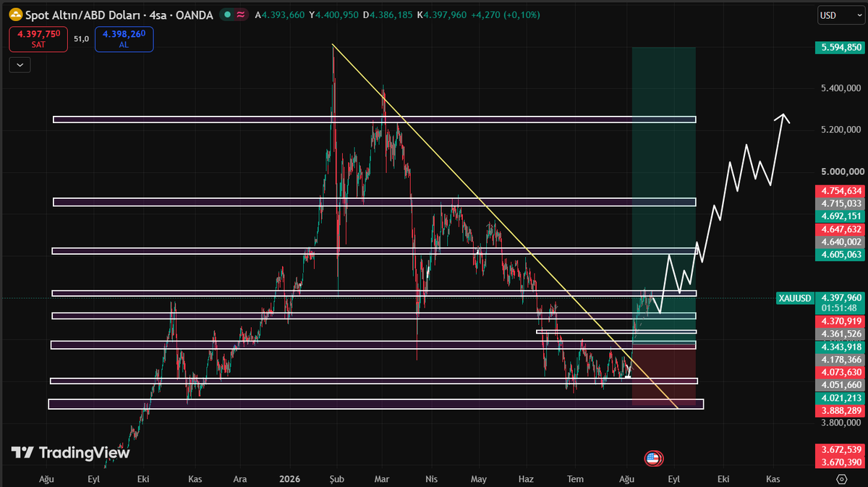This screenshot has width=868, height=487.
Task: Select the 4.640,002 gray price label
Action: [840, 242]
